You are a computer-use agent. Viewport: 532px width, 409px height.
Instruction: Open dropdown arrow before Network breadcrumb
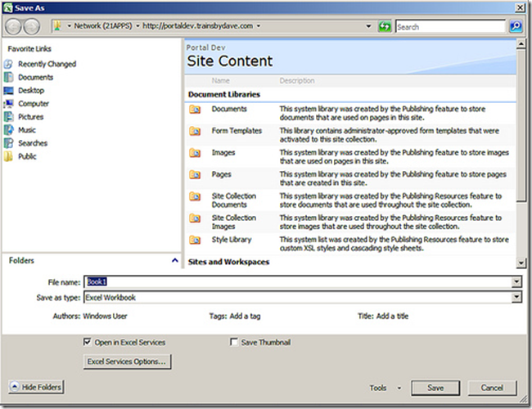pyautogui.click(x=69, y=26)
